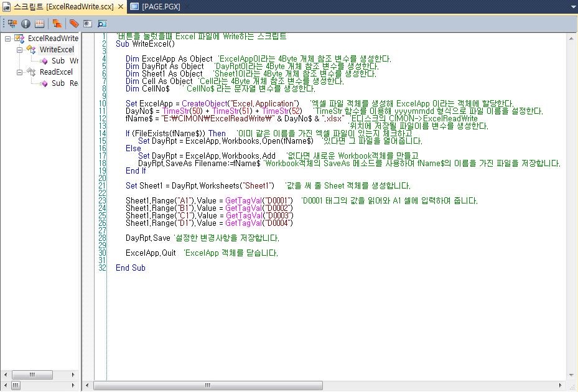Click the page icon on PAGE.PGX tab

pyautogui.click(x=135, y=7)
